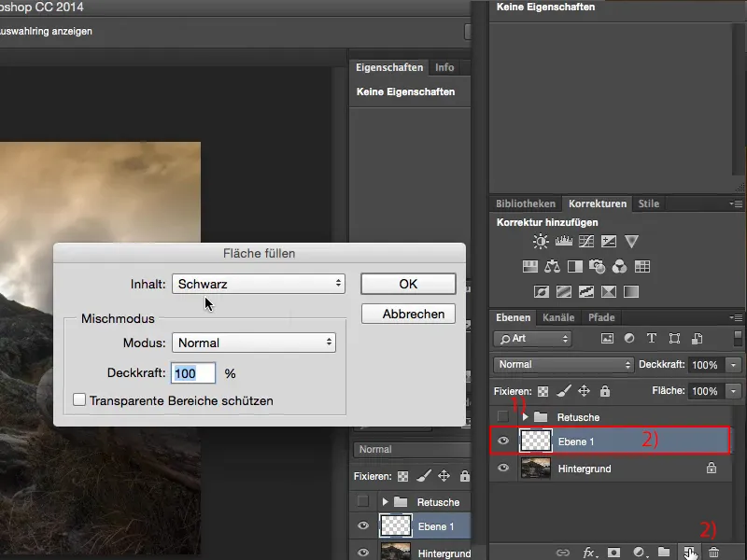Confirm the fill with OK
Image resolution: width=747 pixels, height=560 pixels.
(408, 284)
